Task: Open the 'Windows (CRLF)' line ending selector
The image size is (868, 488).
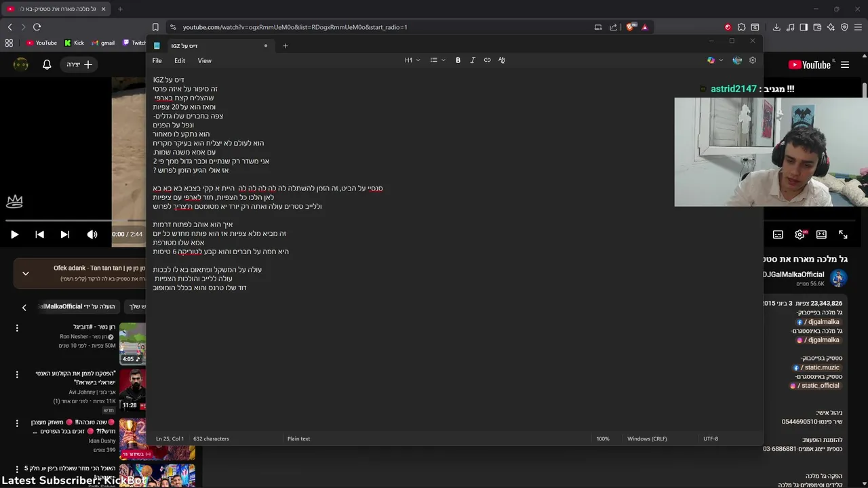Action: [647, 439]
